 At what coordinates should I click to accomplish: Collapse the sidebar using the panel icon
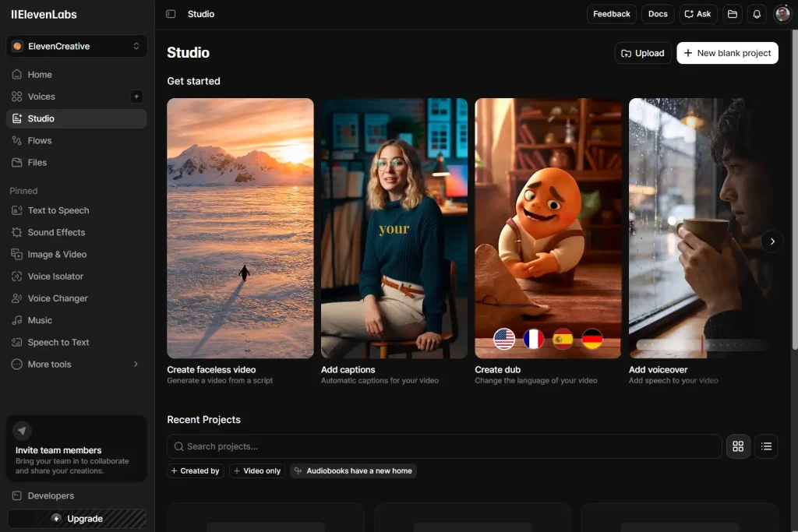coord(171,14)
